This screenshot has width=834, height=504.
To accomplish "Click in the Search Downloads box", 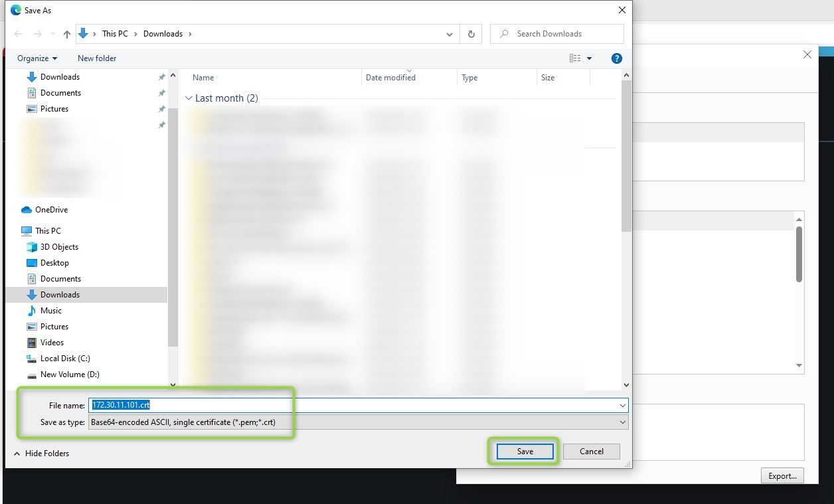I will click(x=556, y=34).
